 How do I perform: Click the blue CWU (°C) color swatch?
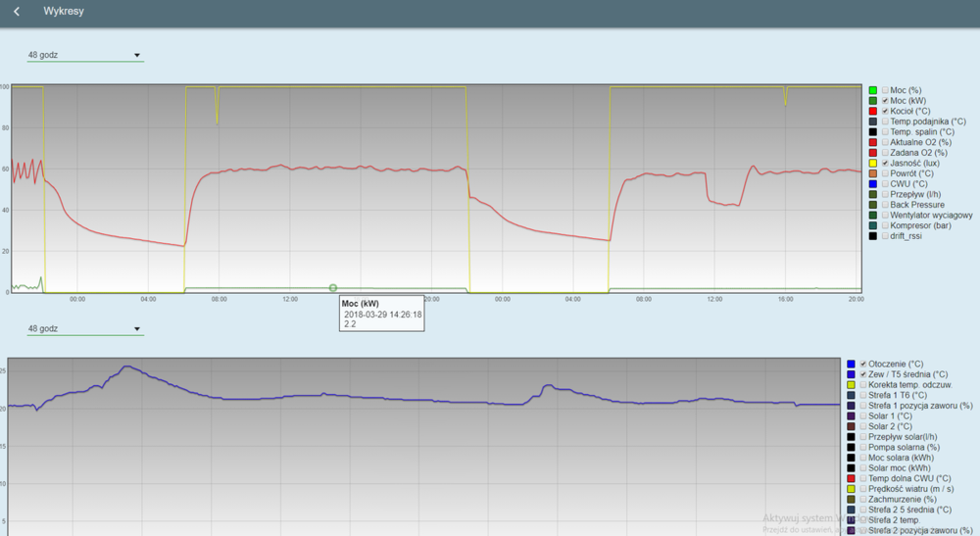point(872,183)
